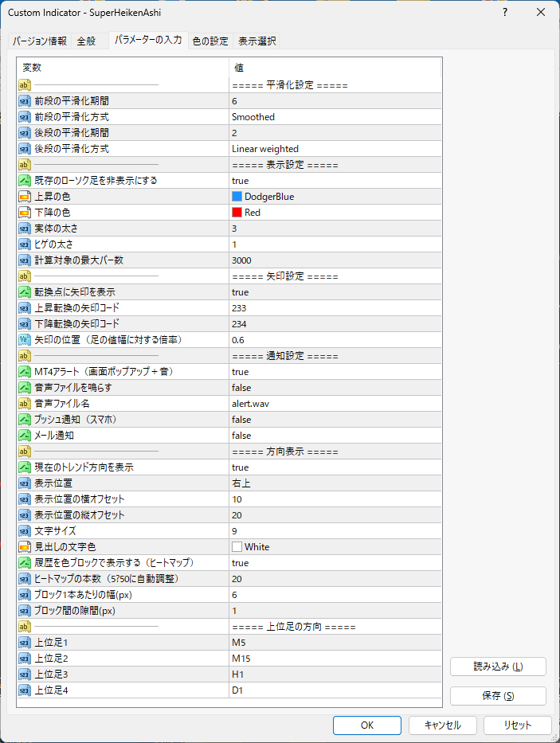Click the キャンセル button

[x=442, y=725]
